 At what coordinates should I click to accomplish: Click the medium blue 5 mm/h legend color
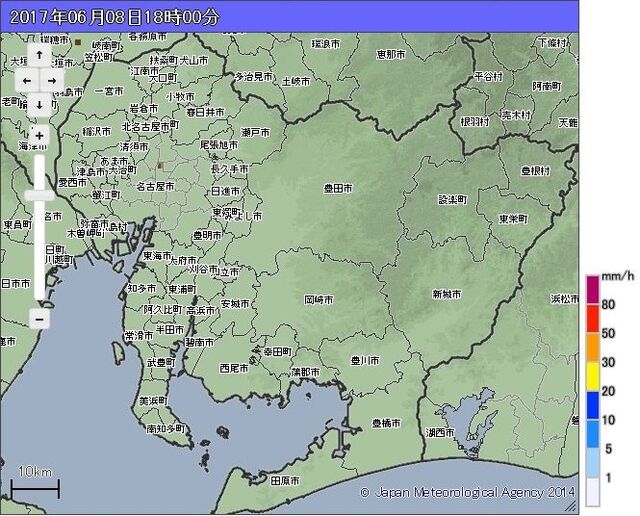(593, 434)
